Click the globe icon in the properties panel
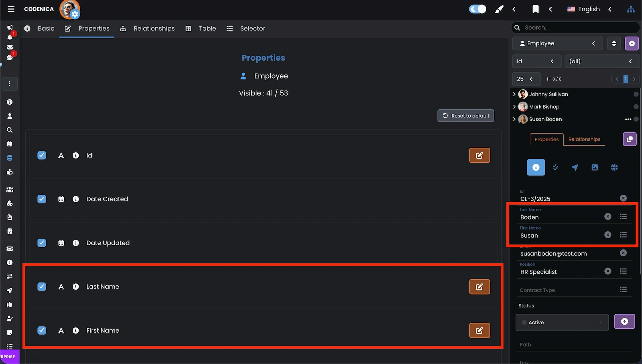This screenshot has height=364, width=642. point(614,167)
